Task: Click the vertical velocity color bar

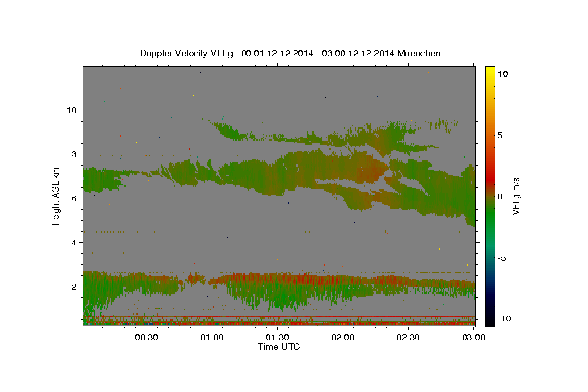Action: [490, 196]
